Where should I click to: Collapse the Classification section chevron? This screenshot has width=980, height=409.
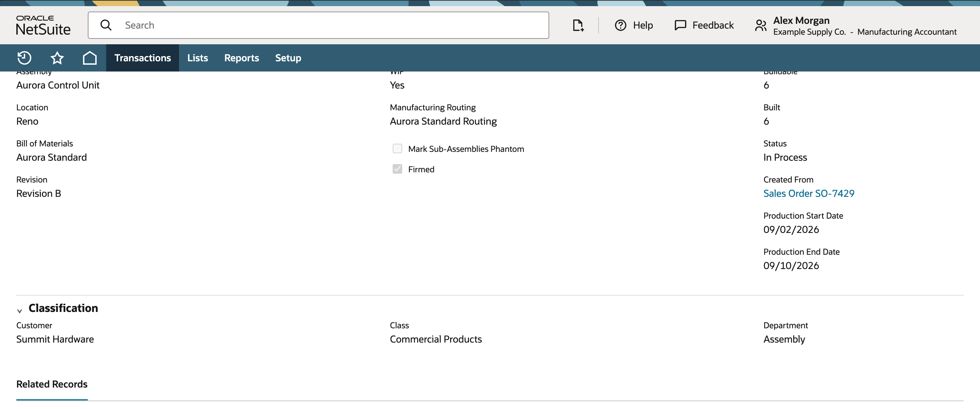[x=19, y=311]
